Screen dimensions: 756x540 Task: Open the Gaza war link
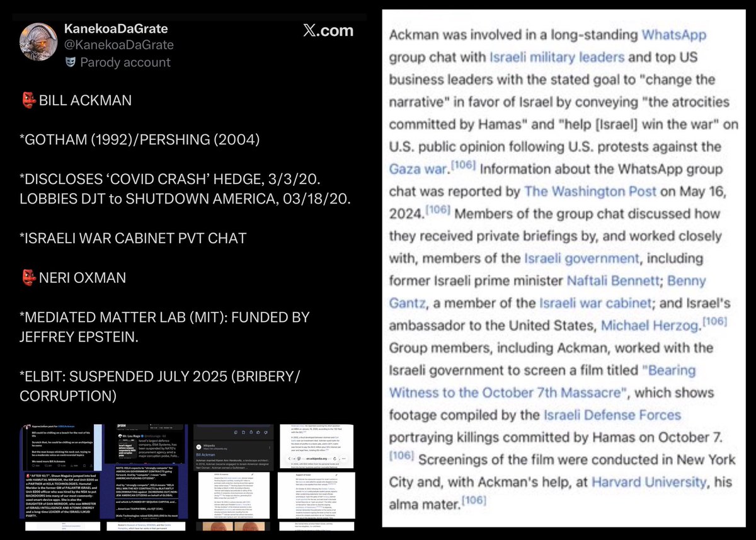[x=418, y=169]
